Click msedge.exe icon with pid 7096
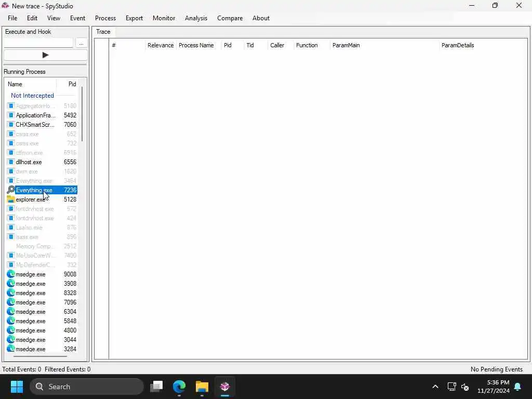 pyautogui.click(x=11, y=302)
